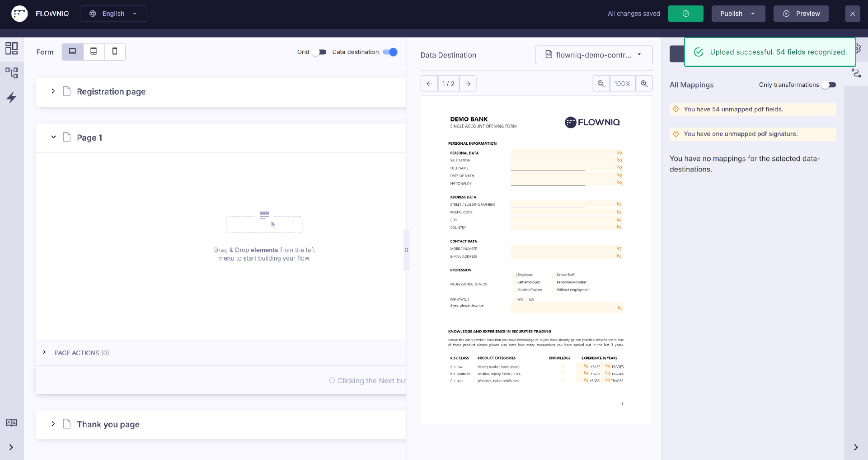868x460 pixels.
Task: Click the Thank you page title
Action: click(x=108, y=424)
